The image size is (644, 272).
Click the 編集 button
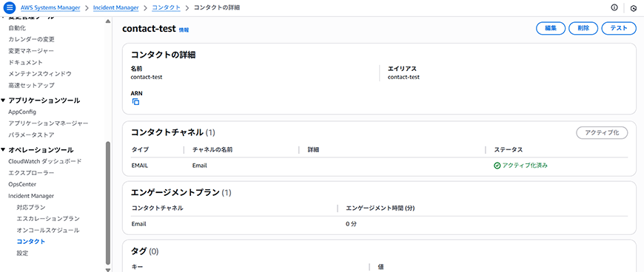pos(550,28)
